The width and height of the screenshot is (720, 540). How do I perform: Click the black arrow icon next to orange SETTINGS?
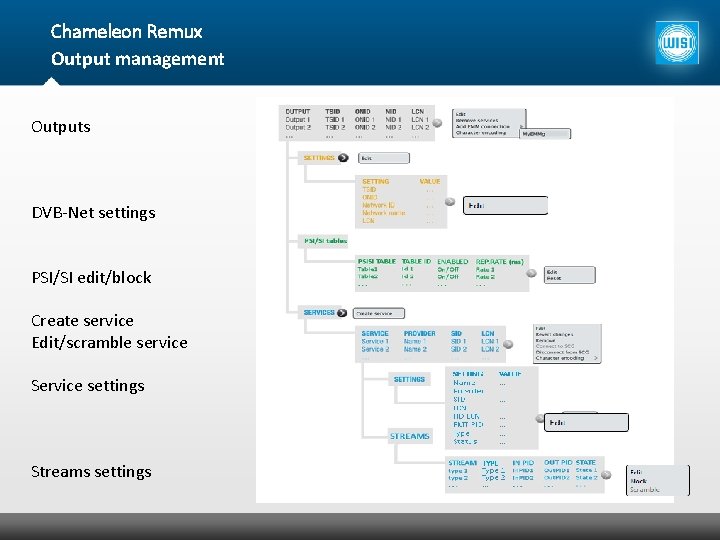(x=343, y=158)
